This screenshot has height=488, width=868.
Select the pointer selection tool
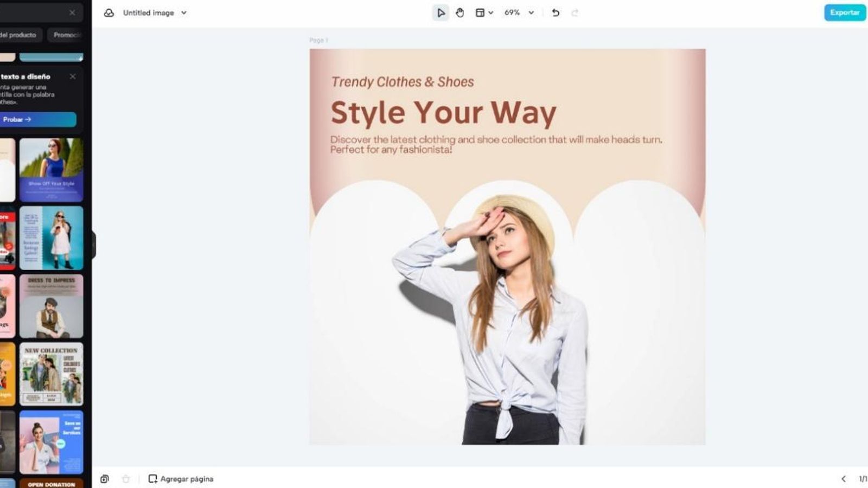441,12
